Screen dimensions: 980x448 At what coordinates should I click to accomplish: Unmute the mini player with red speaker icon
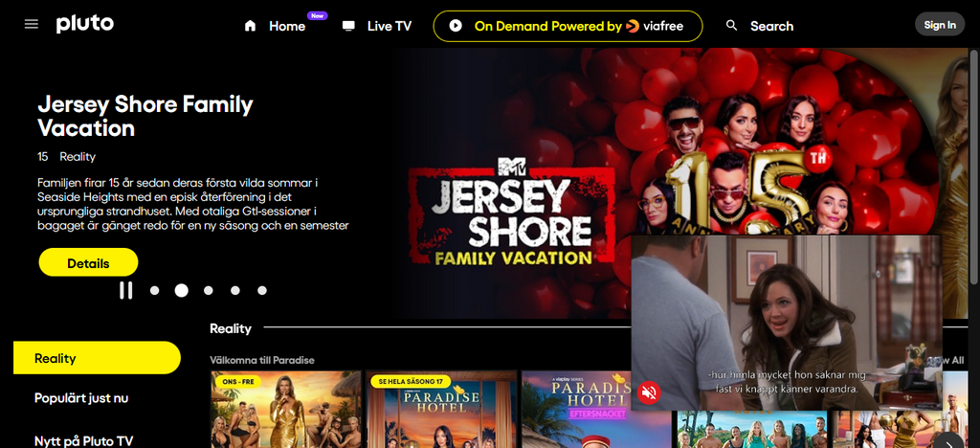(649, 392)
